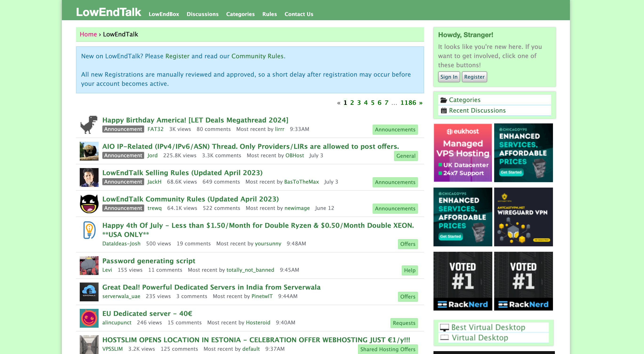This screenshot has width=644, height=354.
Task: Click the dinosaur avatar of FAT32
Action: [x=89, y=125]
